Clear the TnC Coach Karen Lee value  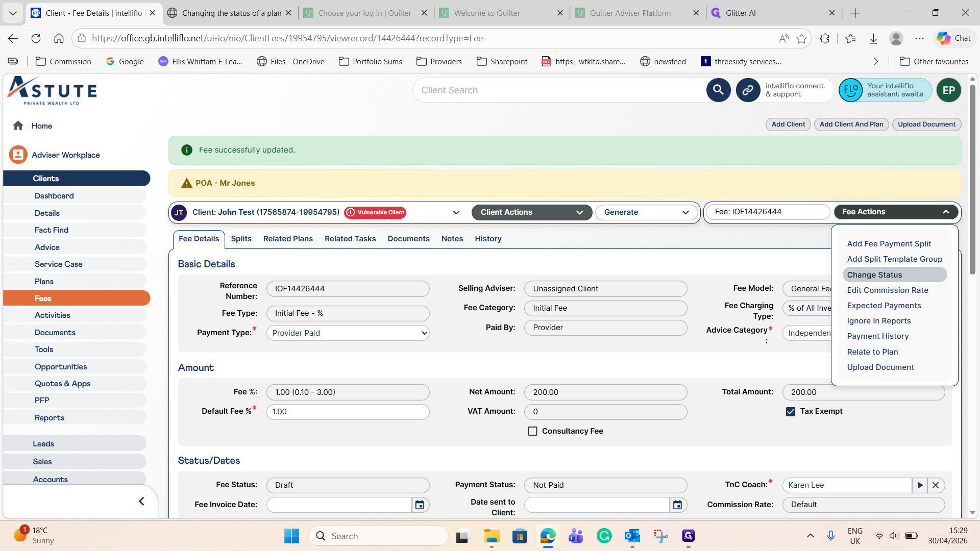(936, 485)
